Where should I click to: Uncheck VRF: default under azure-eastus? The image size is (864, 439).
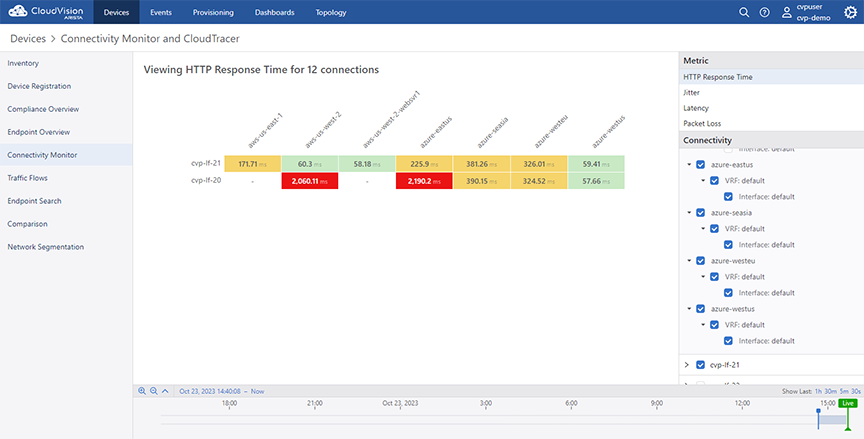tap(714, 181)
